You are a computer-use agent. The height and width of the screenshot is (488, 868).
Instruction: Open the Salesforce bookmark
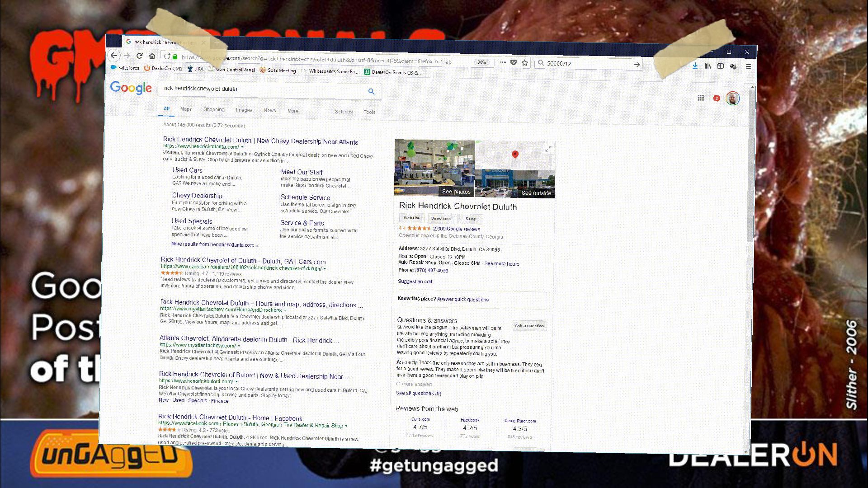tap(125, 68)
